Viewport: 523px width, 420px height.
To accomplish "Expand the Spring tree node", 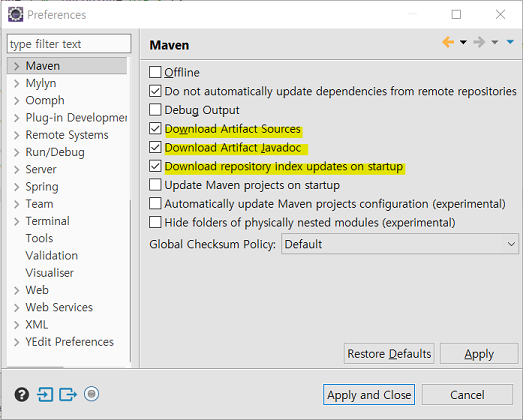I will point(17,187).
